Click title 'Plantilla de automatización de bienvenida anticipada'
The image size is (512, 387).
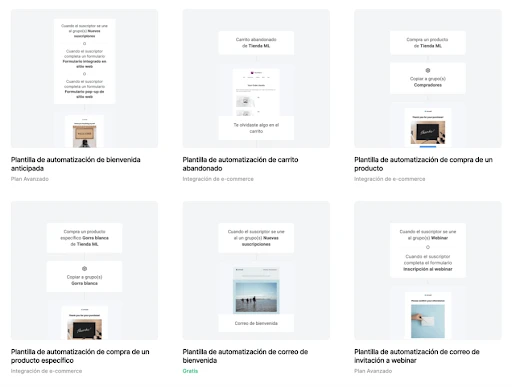click(76, 164)
